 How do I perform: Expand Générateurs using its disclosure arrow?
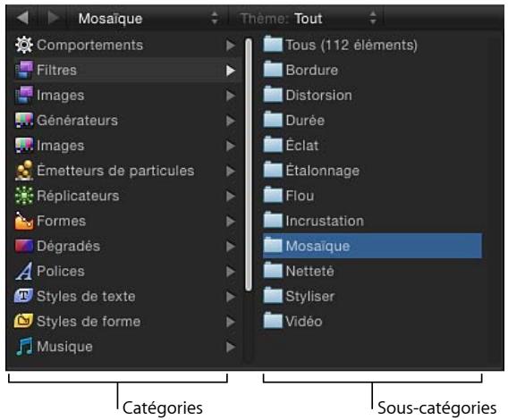point(231,121)
